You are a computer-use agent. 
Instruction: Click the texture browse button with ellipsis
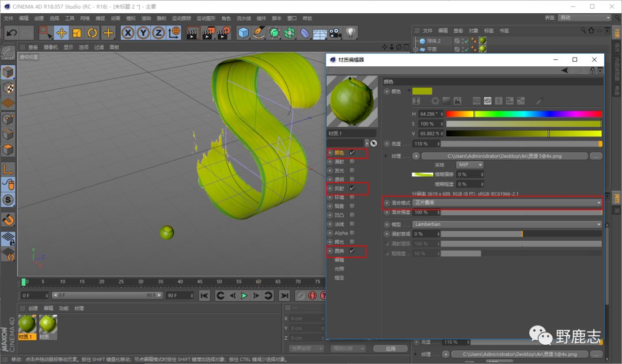click(x=596, y=156)
